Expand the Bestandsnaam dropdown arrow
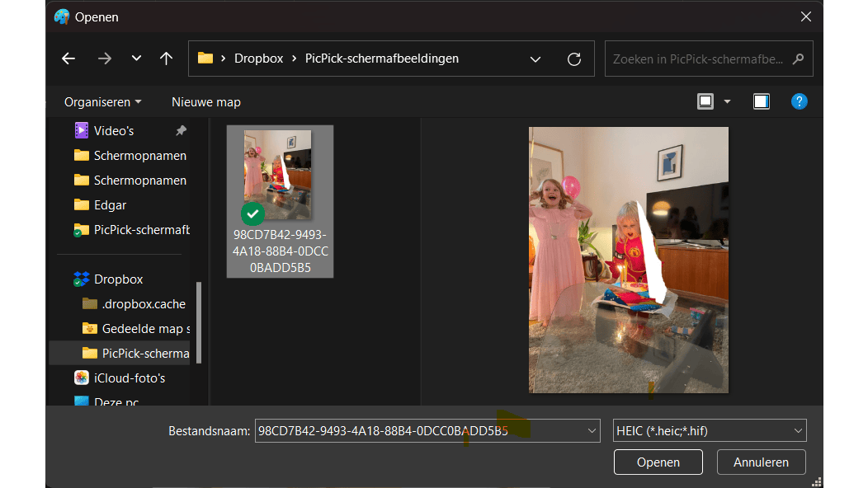The image size is (868, 488). point(592,430)
